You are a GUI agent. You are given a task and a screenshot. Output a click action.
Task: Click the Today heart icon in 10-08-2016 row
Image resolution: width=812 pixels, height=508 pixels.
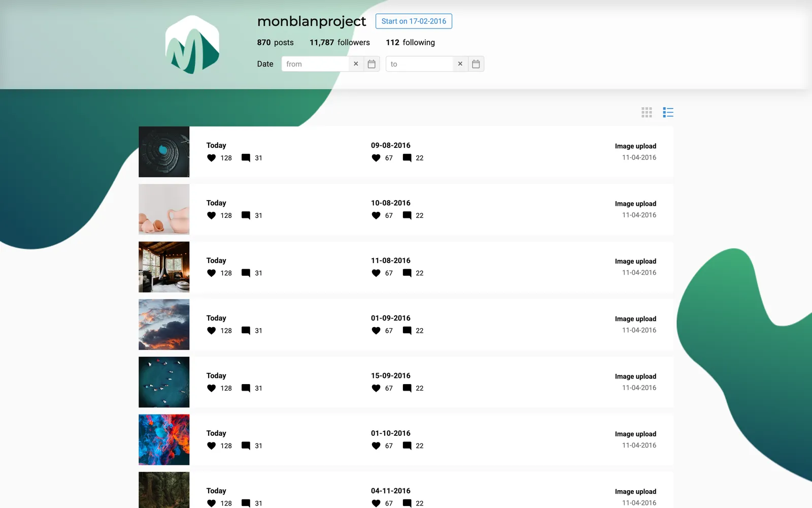click(x=212, y=215)
